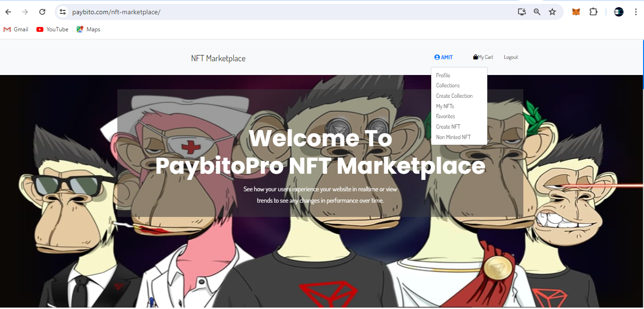Click the screen cast icon in the toolbar
The height and width of the screenshot is (309, 644).
coord(521,11)
